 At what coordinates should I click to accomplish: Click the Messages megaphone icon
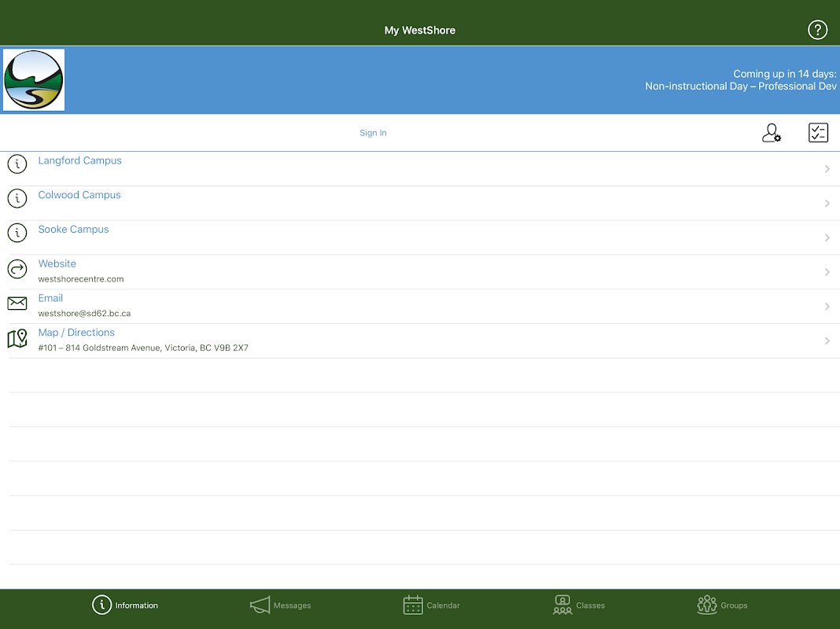pyautogui.click(x=260, y=605)
